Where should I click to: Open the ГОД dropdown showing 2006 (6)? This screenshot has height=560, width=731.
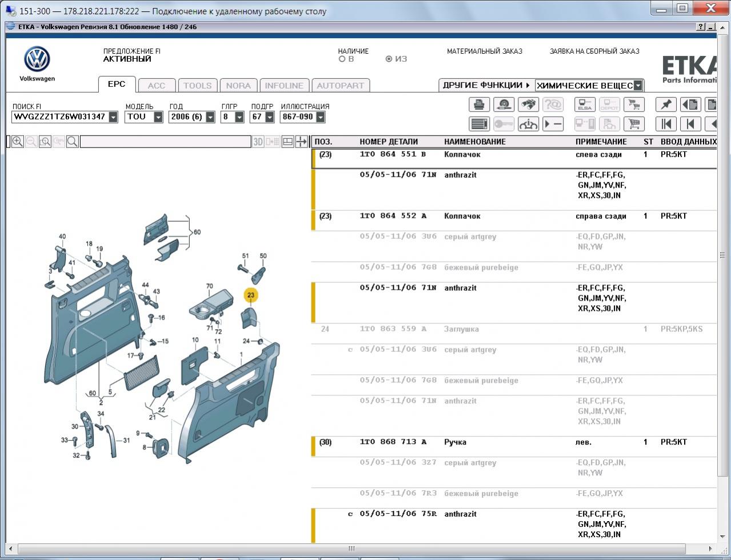(x=210, y=117)
